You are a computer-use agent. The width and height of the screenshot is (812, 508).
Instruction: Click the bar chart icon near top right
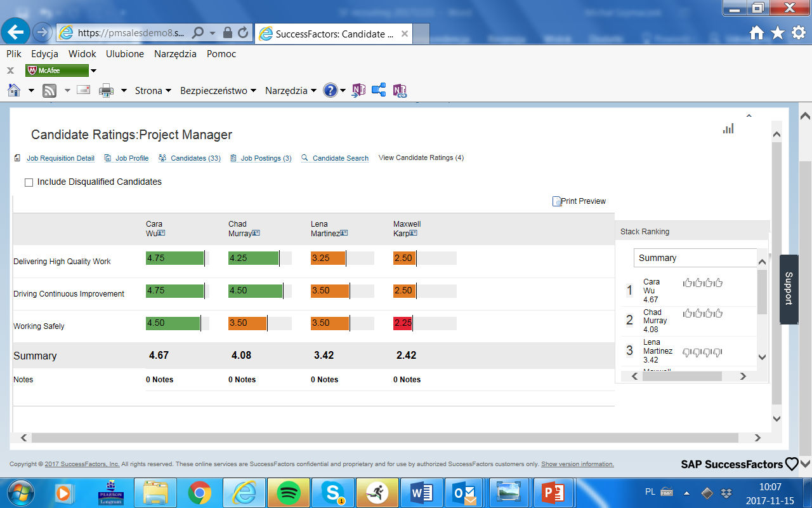click(x=728, y=128)
